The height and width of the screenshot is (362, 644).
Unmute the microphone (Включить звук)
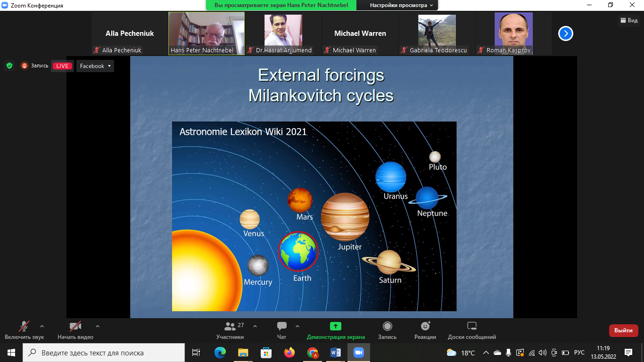[x=24, y=327]
